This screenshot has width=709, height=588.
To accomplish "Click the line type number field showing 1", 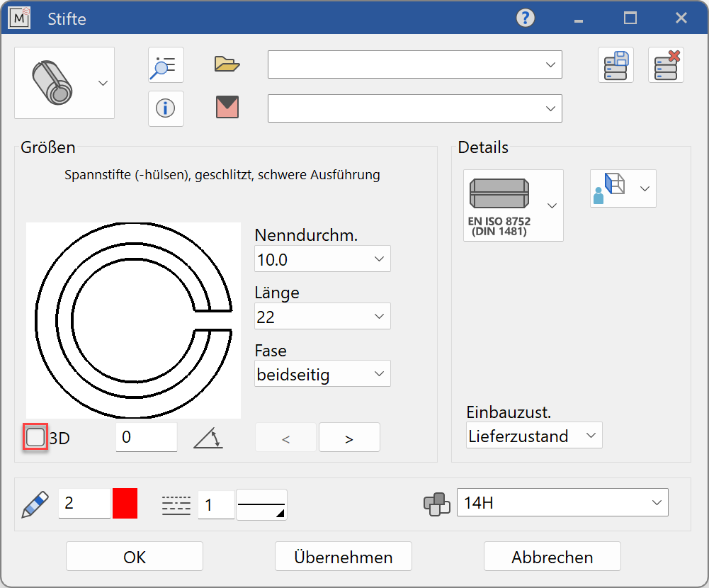I will (216, 504).
